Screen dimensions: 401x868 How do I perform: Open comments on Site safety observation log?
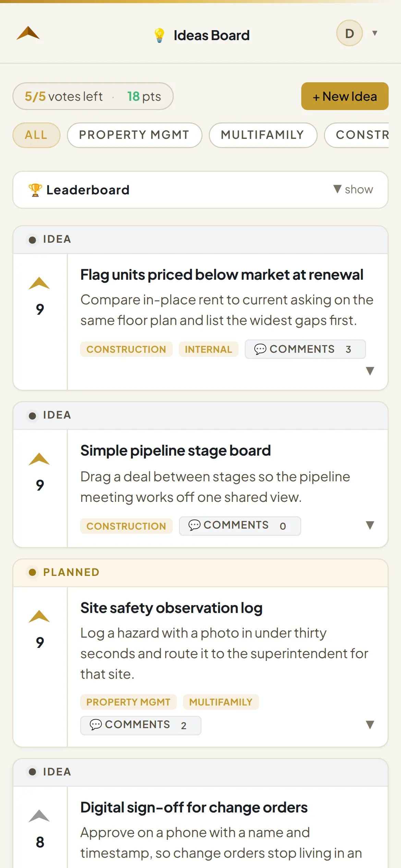tap(141, 725)
